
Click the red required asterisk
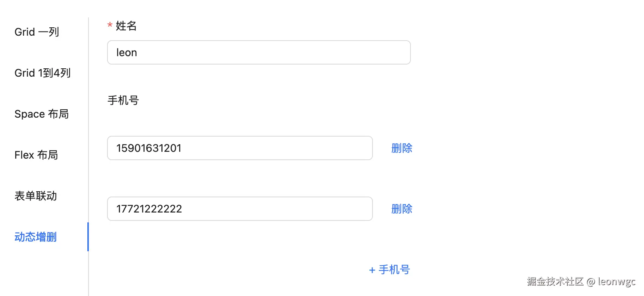110,26
